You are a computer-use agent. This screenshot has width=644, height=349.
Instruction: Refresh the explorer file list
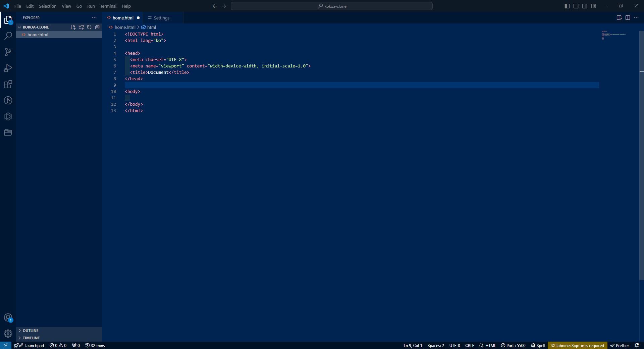[89, 27]
